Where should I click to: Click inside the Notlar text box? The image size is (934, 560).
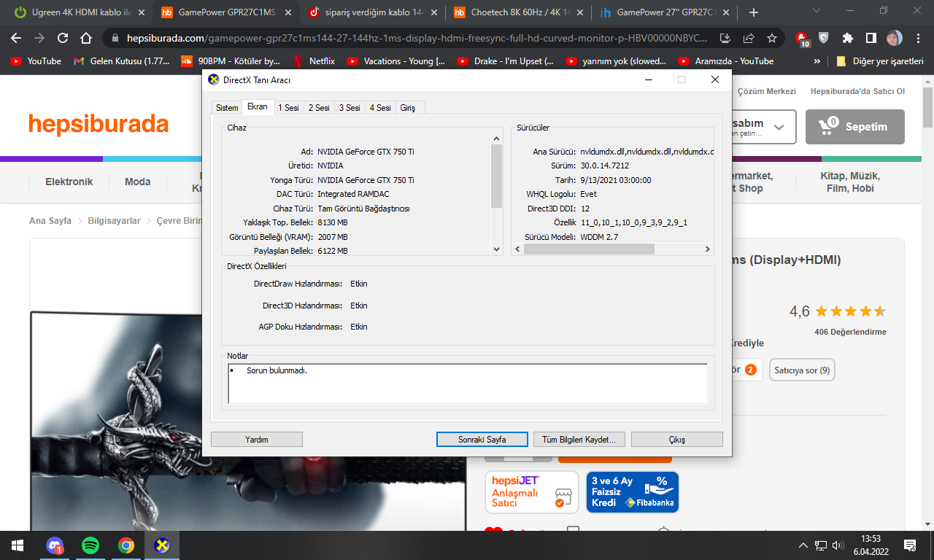click(468, 384)
